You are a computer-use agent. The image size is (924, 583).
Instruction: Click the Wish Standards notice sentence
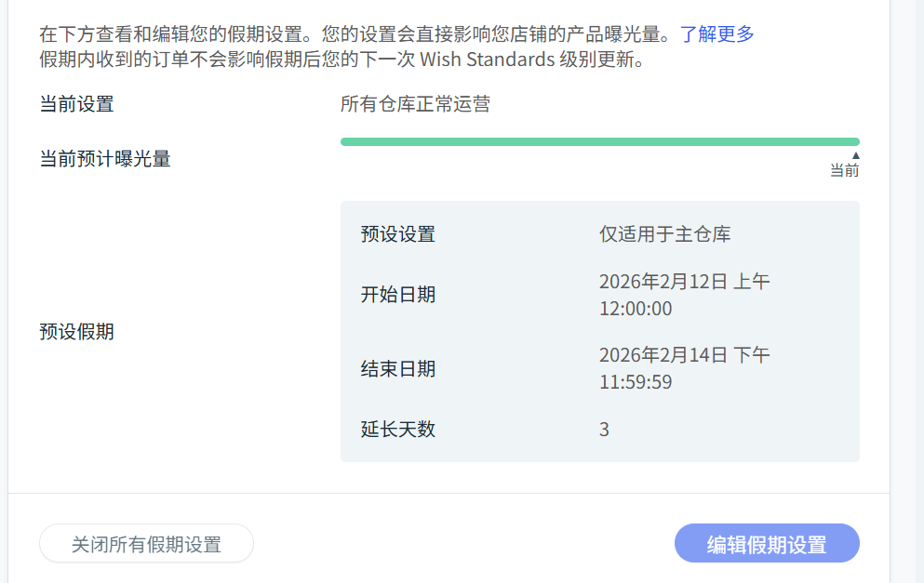(x=341, y=60)
